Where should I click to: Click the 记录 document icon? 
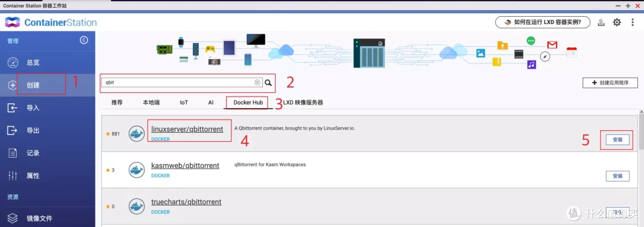coord(13,153)
